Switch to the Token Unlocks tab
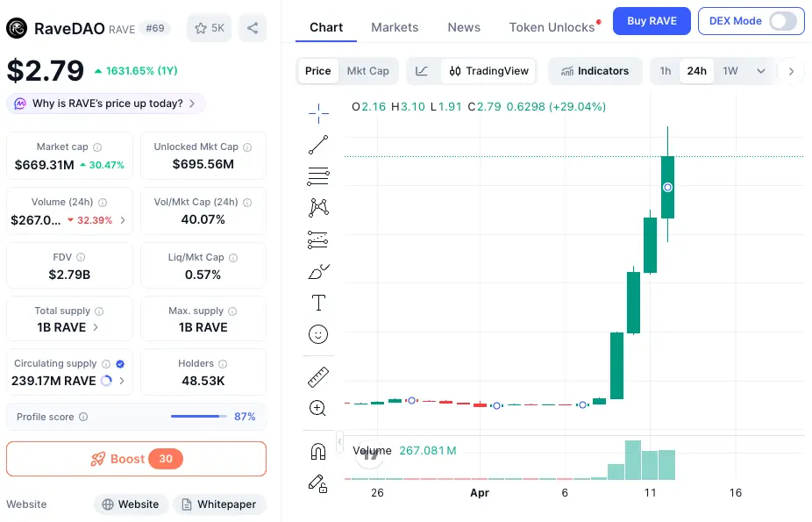This screenshot has height=522, width=812. point(552,27)
